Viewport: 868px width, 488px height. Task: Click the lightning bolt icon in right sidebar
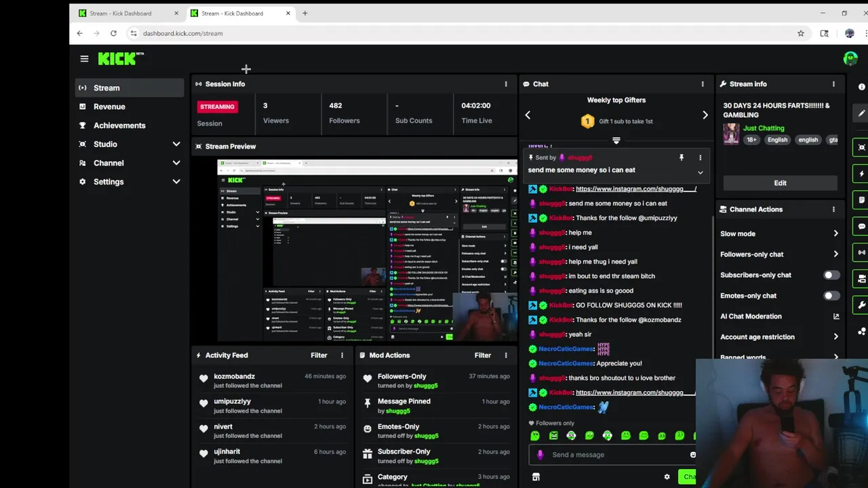(862, 174)
